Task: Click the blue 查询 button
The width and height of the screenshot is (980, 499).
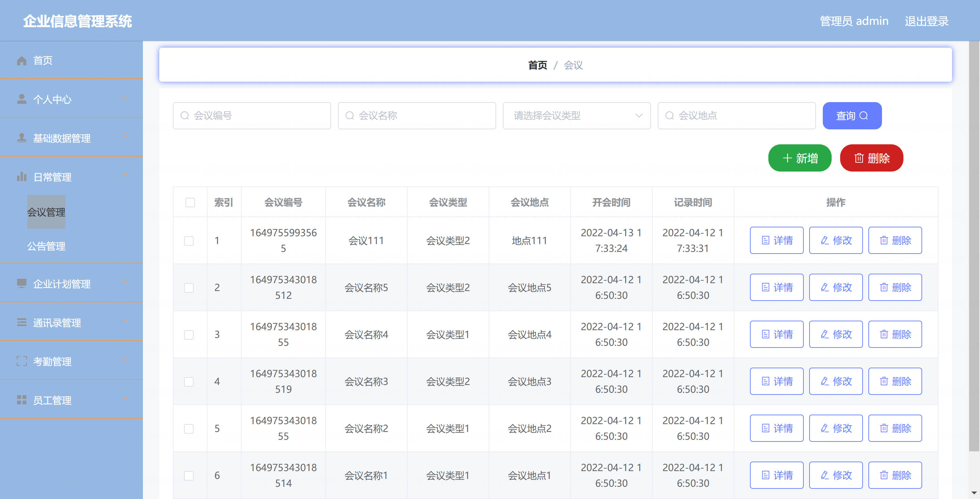Action: [x=852, y=116]
